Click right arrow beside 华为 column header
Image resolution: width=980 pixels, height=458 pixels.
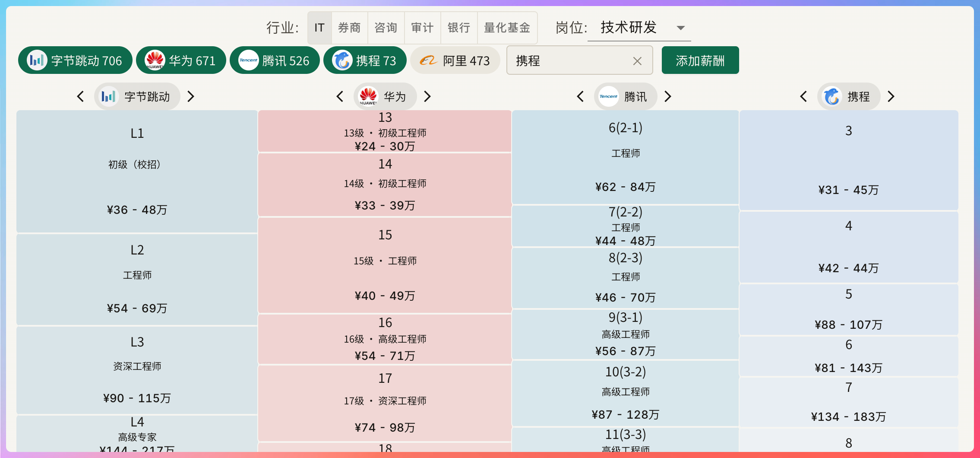pos(427,96)
